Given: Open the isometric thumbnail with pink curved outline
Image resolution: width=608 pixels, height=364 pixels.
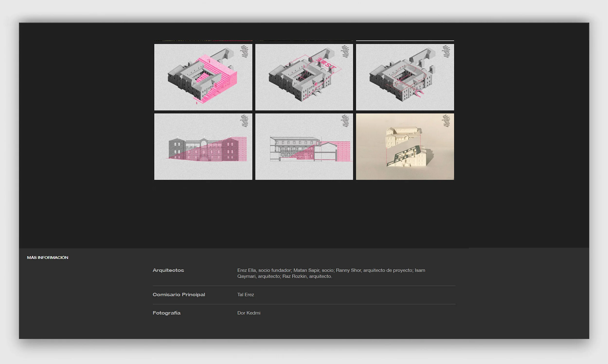Looking at the screenshot, I should point(405,77).
